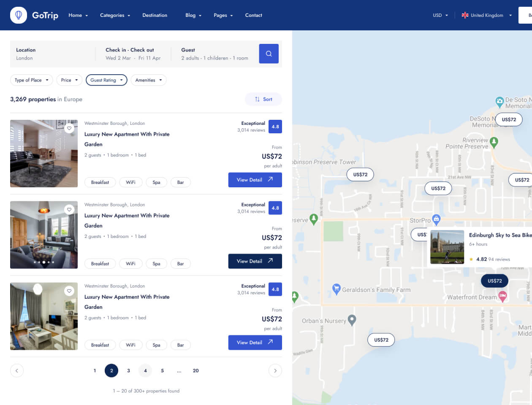Viewport: 532px width, 405px height.
Task: Click the GoTrip balloon logo icon
Action: [19, 15]
